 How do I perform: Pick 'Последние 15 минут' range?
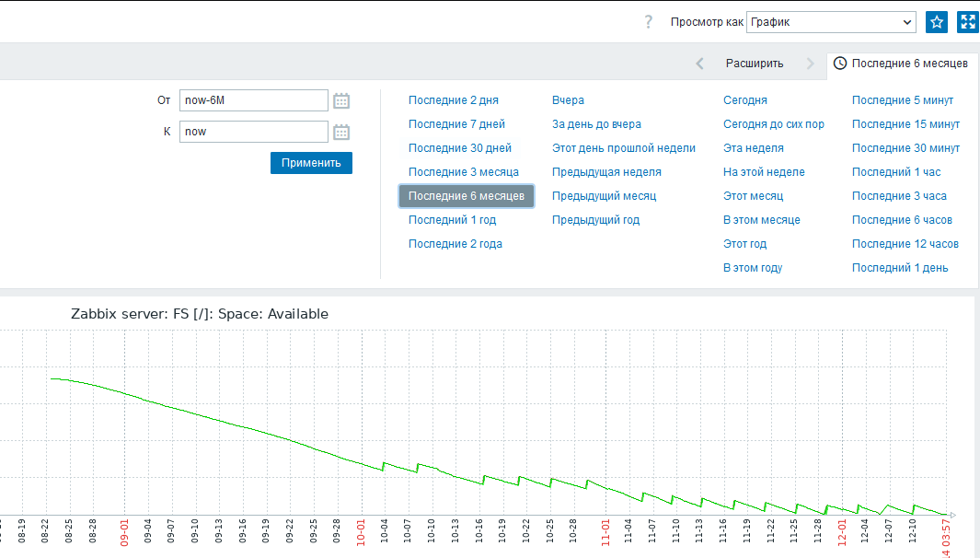pyautogui.click(x=905, y=124)
